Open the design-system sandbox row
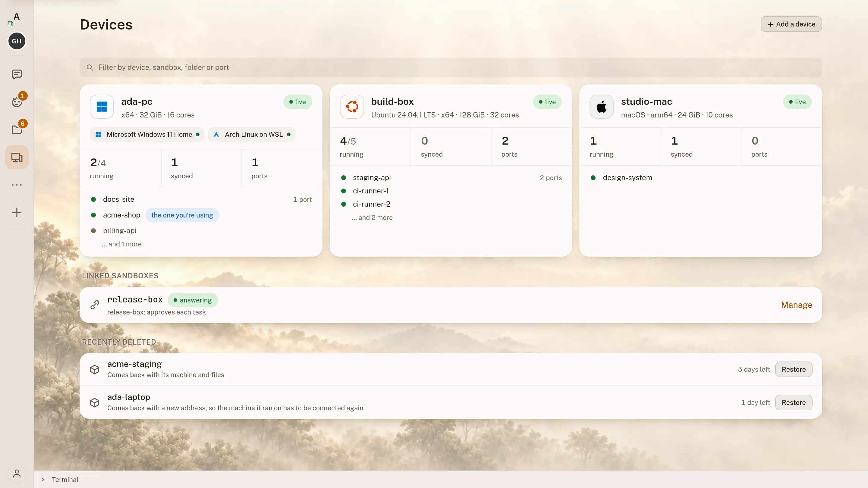Screen dimensions: 868x488 701,177
